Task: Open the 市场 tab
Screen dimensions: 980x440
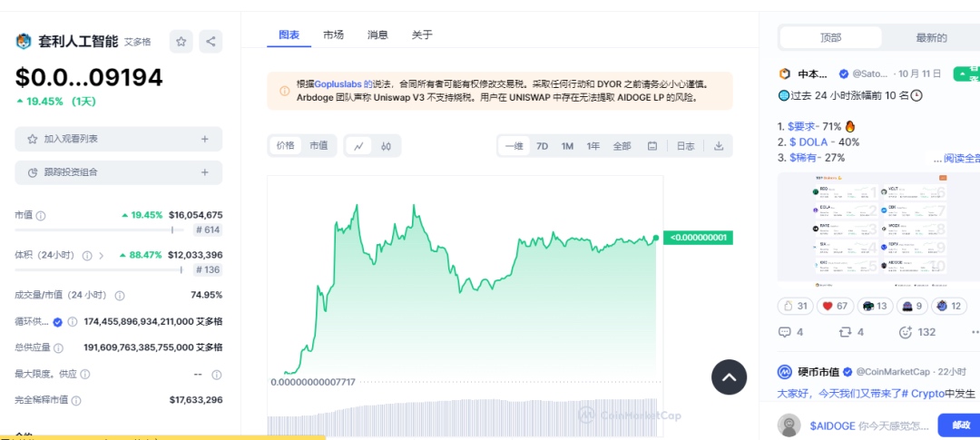Action: [x=333, y=35]
